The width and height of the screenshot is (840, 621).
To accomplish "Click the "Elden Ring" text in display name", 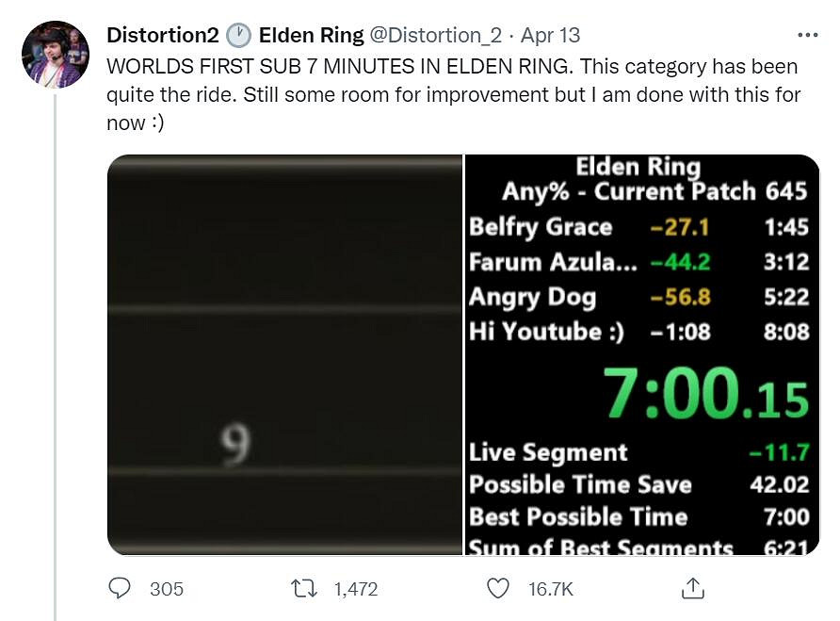I will (x=311, y=36).
